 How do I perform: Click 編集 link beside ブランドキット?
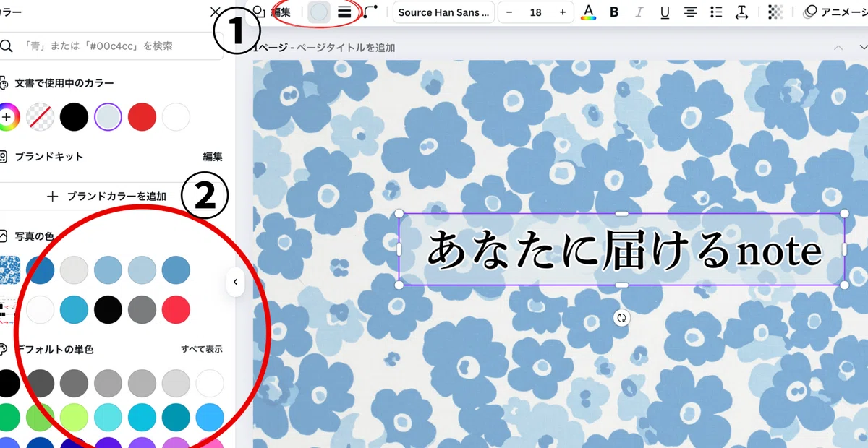[x=213, y=157]
